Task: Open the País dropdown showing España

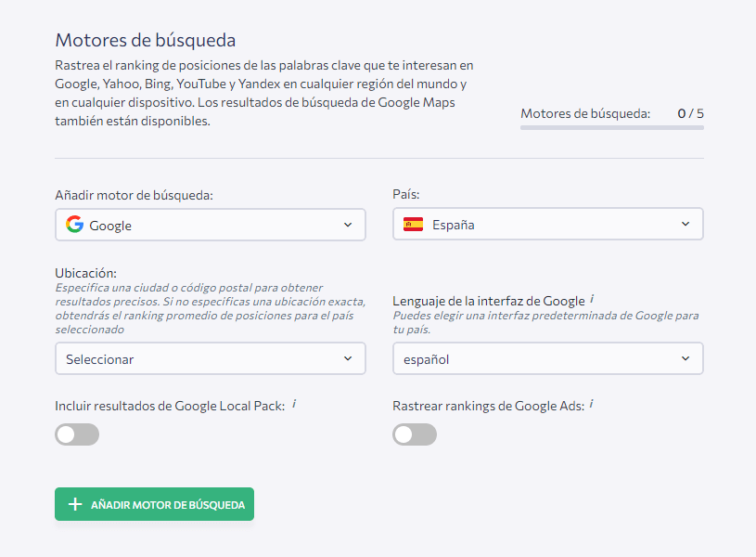Action: [547, 225]
